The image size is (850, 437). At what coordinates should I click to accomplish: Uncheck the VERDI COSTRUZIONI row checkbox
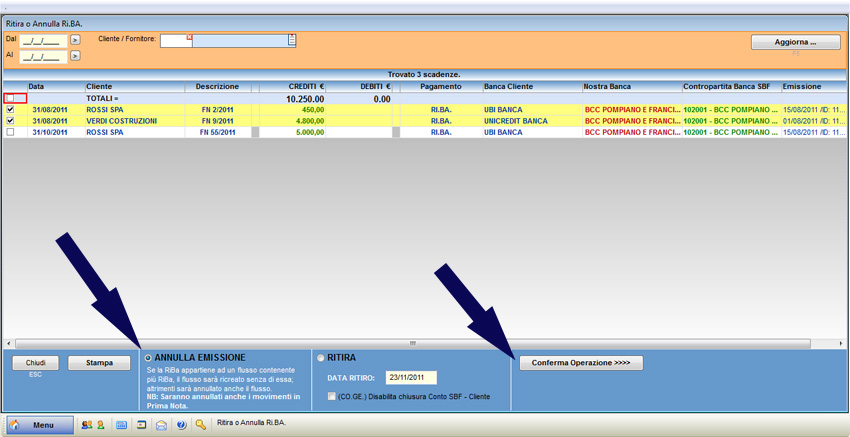[x=11, y=121]
